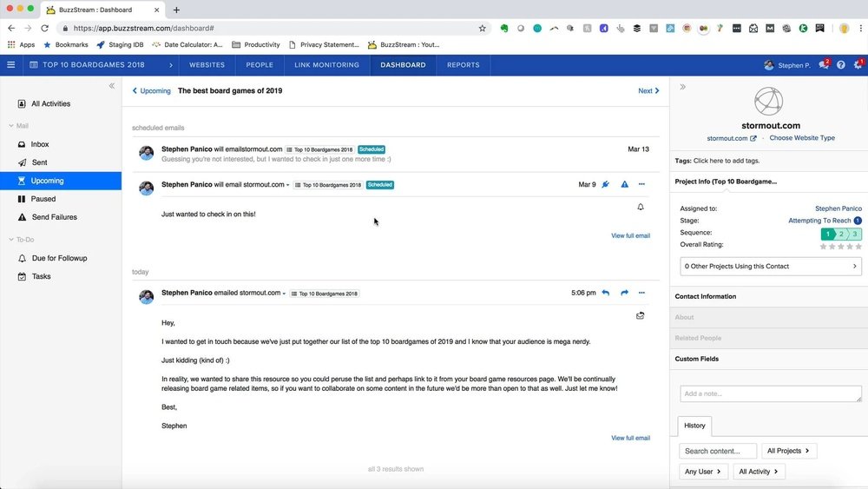The image size is (868, 489).
Task: Reload the page using the browser refresh button
Action: point(45,29)
